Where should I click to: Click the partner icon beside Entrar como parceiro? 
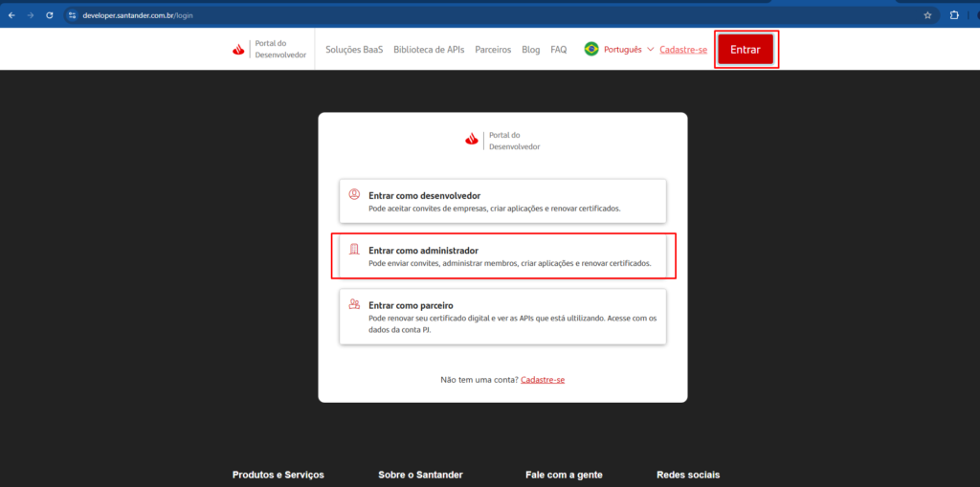click(x=354, y=304)
